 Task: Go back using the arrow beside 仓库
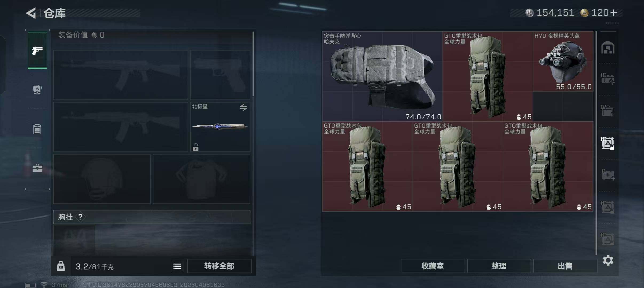click(31, 13)
